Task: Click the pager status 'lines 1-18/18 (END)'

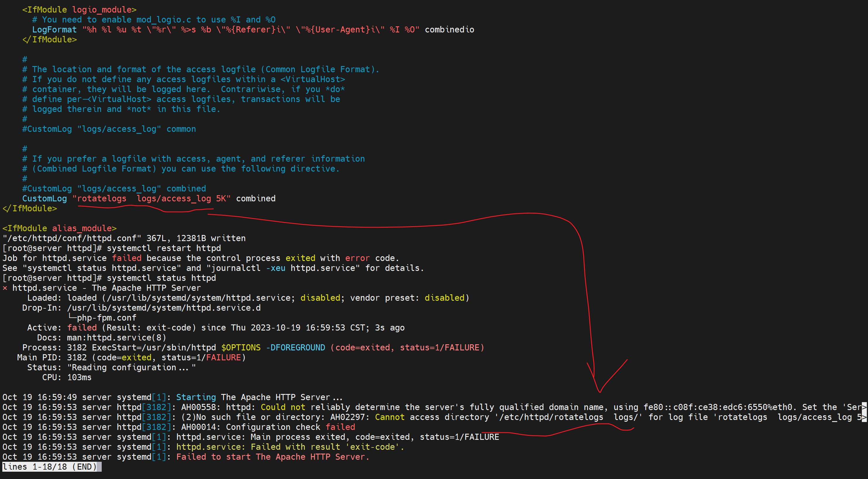Action: [x=49, y=467]
